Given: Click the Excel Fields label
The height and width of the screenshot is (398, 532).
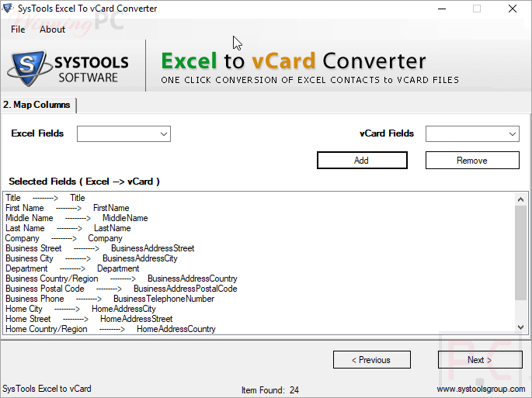Looking at the screenshot, I should pos(37,133).
